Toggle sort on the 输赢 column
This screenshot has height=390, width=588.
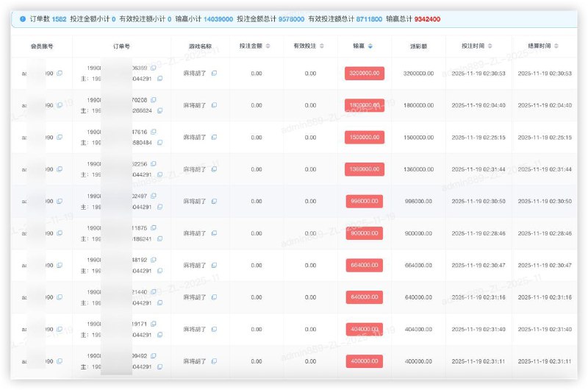click(x=370, y=46)
